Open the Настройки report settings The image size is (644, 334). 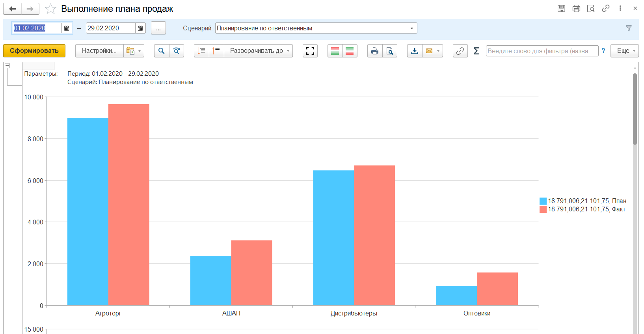pyautogui.click(x=99, y=51)
